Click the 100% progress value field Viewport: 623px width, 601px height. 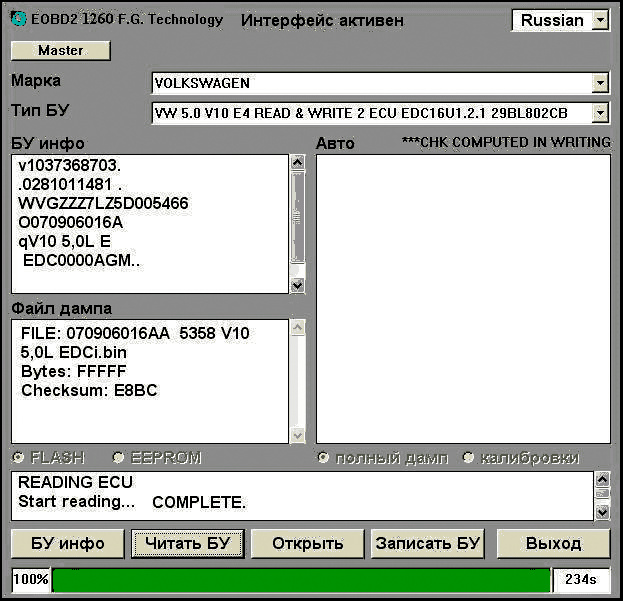point(31,580)
